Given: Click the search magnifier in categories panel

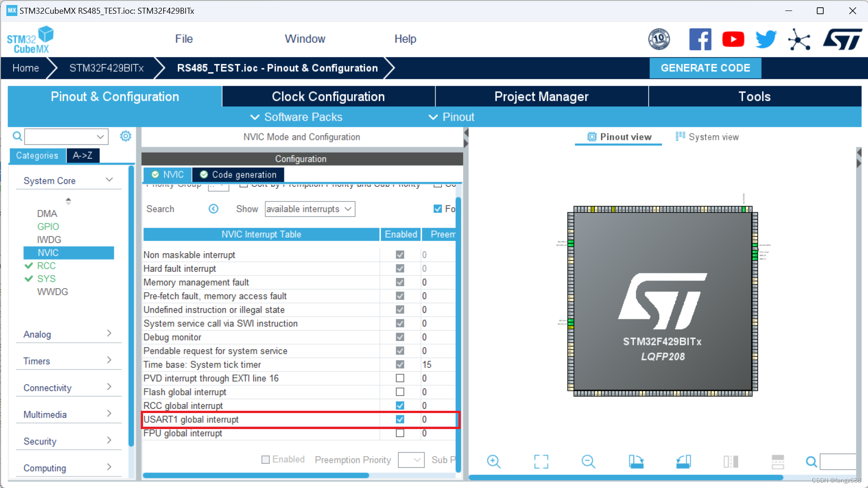Looking at the screenshot, I should tap(17, 136).
